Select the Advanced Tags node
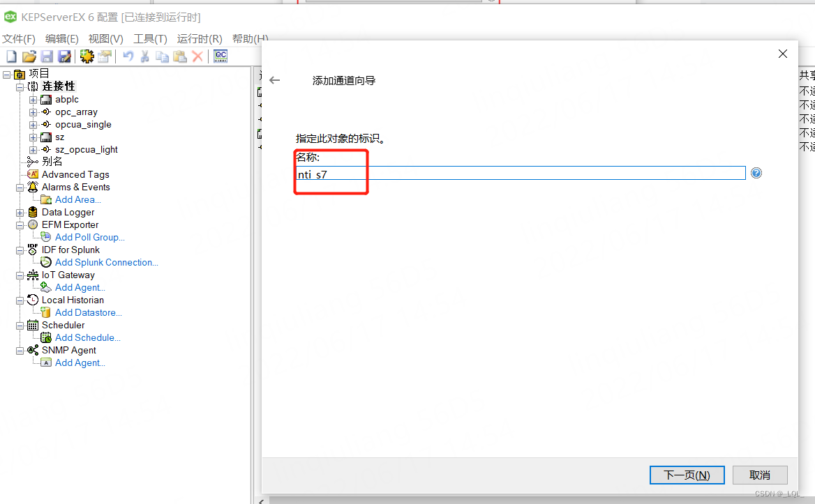The image size is (815, 504). click(75, 174)
